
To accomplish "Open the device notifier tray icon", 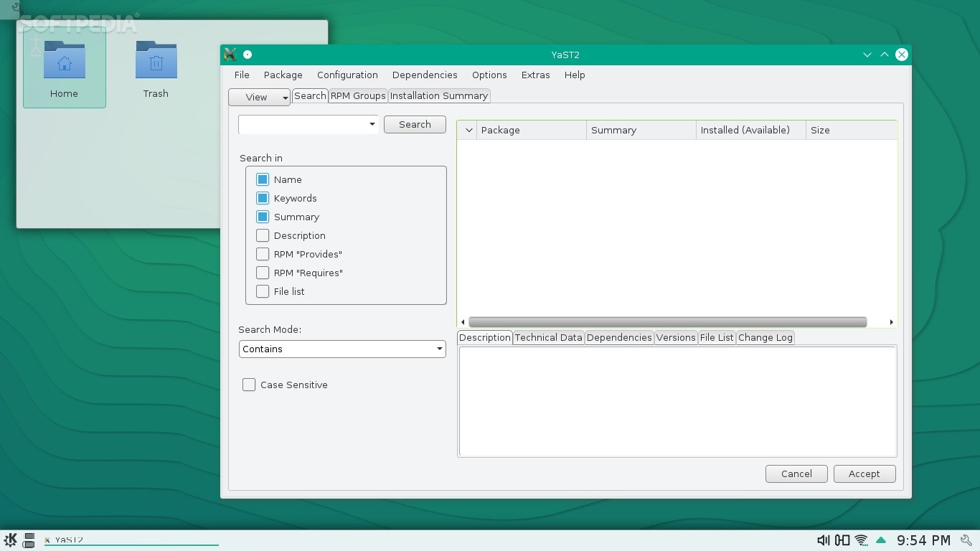I will coord(842,540).
